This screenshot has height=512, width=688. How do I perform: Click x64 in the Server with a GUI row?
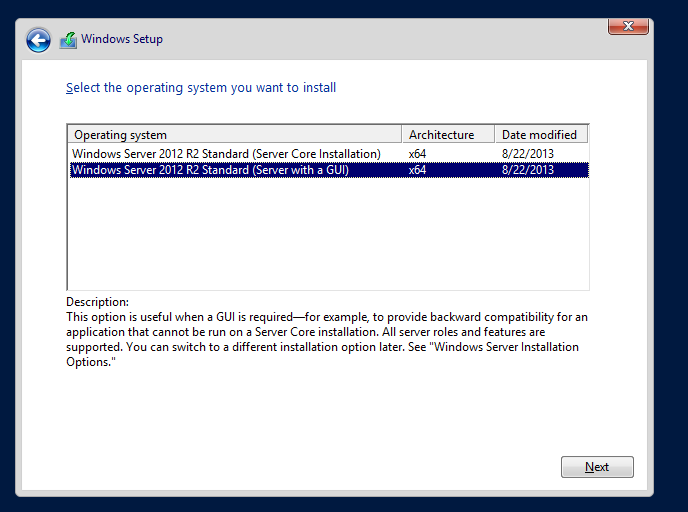[417, 170]
